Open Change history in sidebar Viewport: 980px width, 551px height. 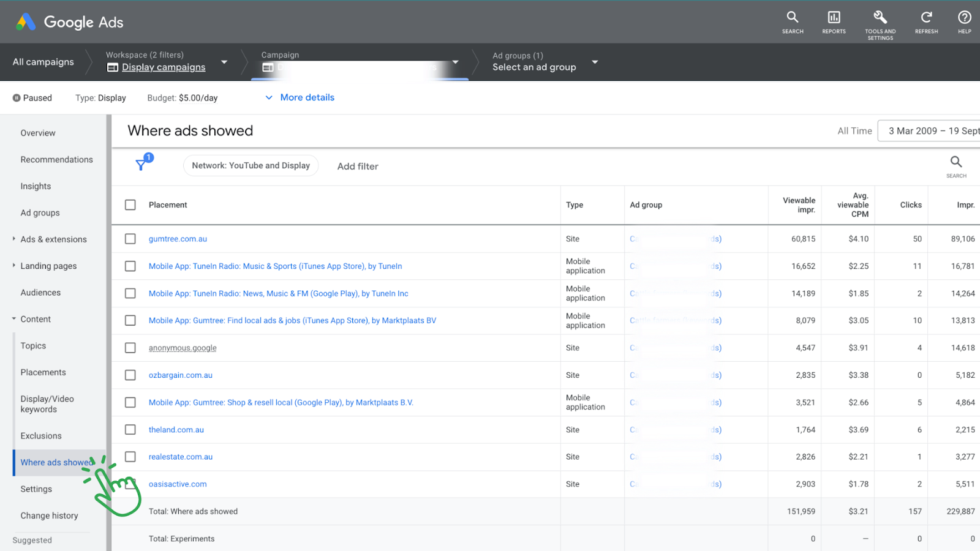50,515
